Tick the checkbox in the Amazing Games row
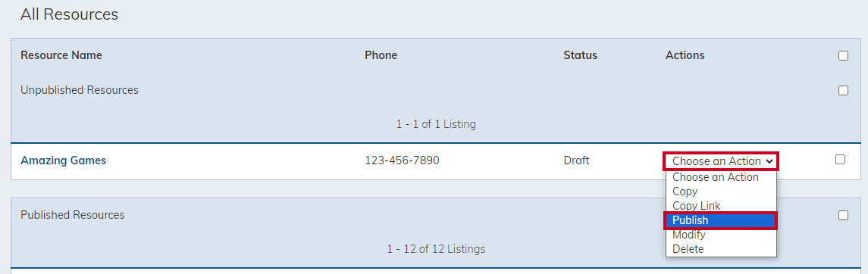Screen dimensions: 868x274 click(840, 159)
